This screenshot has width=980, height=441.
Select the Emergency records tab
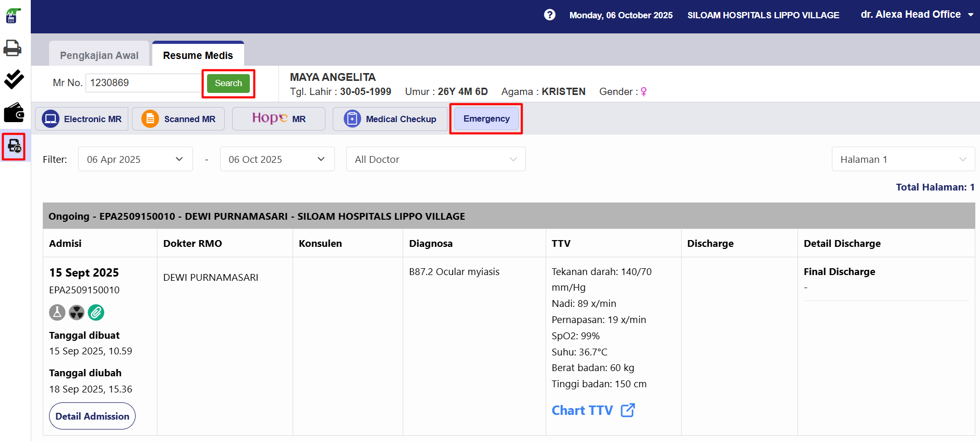tap(486, 119)
